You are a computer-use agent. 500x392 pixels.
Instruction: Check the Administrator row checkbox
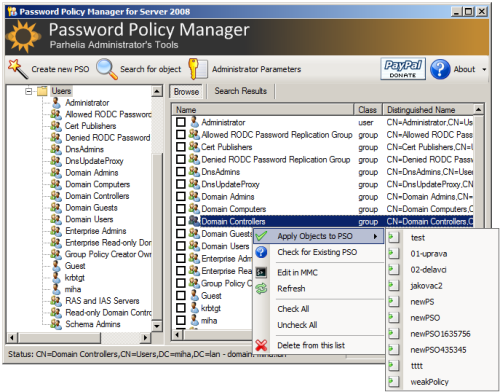[x=181, y=122]
